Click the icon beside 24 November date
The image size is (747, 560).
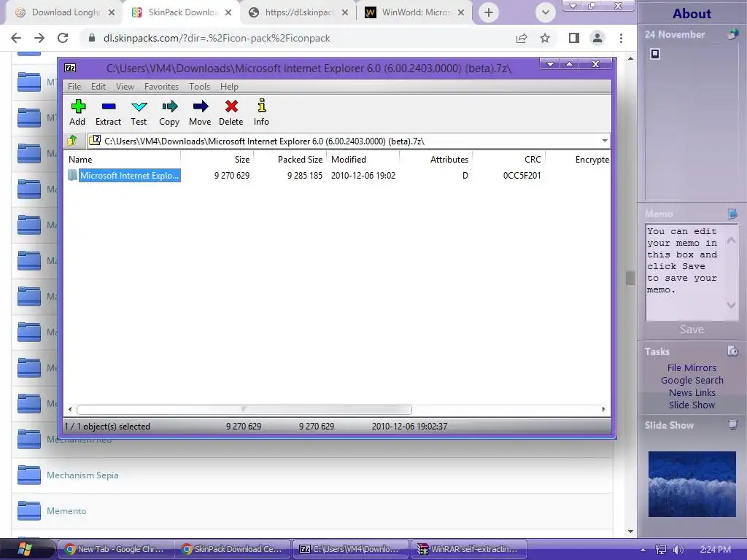pyautogui.click(x=732, y=34)
